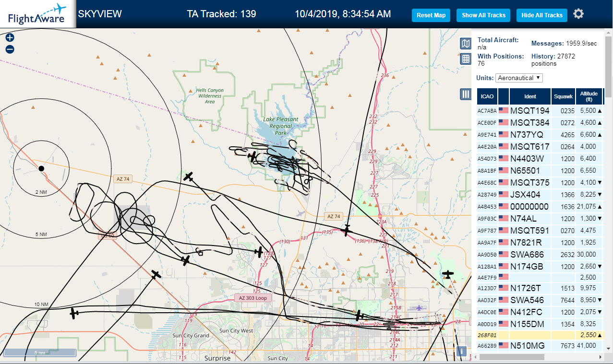Viewport: 613px width, 364px height.
Task: Click Show All Tracks button
Action: point(483,15)
